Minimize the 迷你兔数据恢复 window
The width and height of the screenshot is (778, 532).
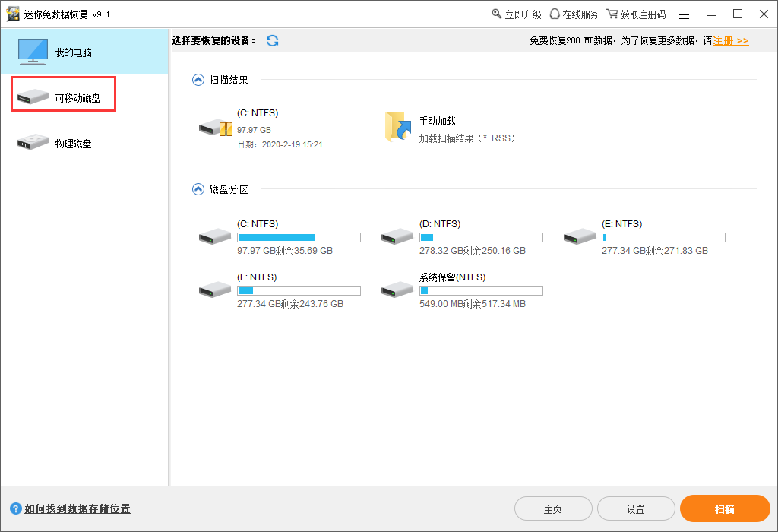coord(711,15)
